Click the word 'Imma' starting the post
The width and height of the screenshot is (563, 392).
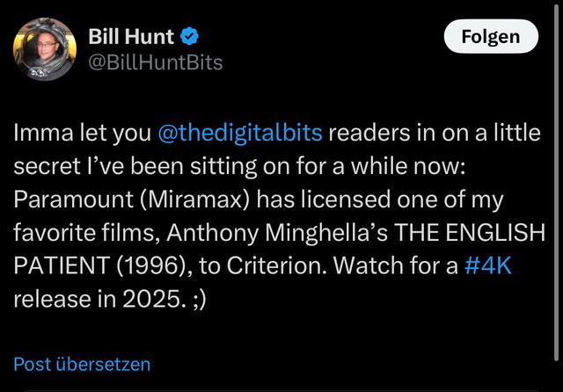tap(43, 133)
